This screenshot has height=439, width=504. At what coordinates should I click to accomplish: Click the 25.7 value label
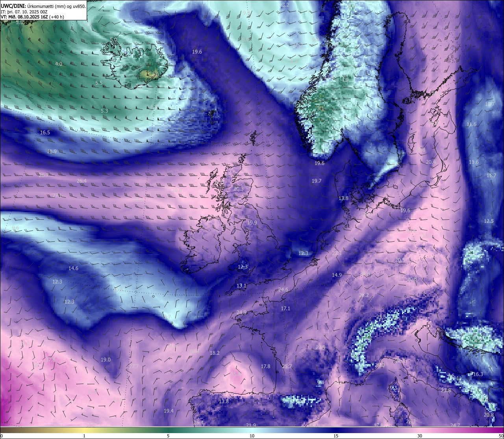pos(287,367)
